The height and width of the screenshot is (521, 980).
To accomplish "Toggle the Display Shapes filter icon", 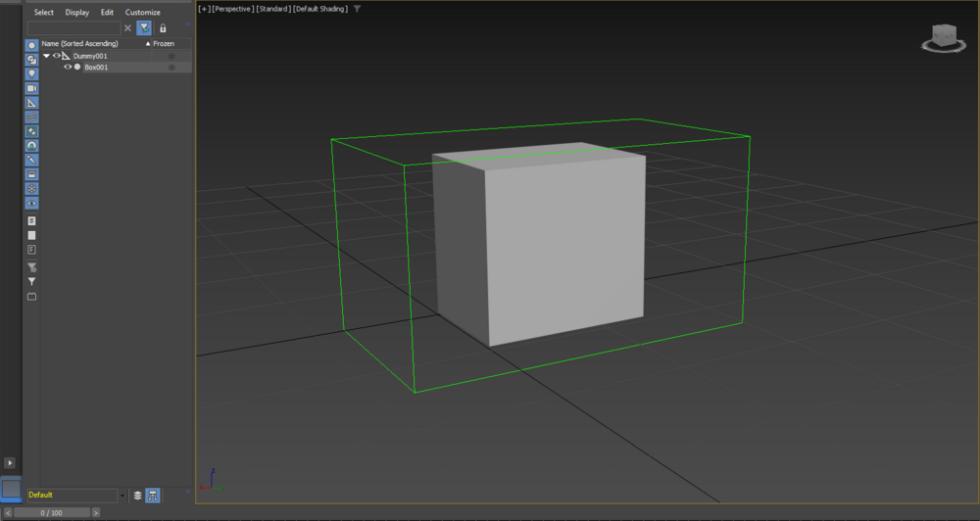I will (32, 60).
